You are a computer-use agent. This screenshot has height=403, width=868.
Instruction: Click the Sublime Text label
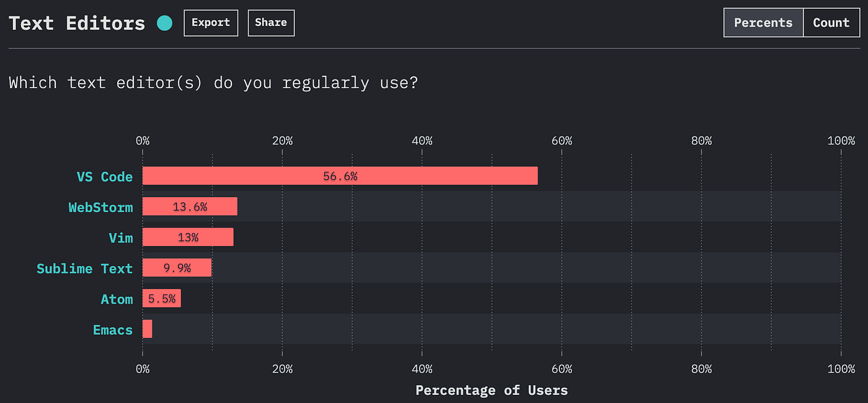coord(84,268)
